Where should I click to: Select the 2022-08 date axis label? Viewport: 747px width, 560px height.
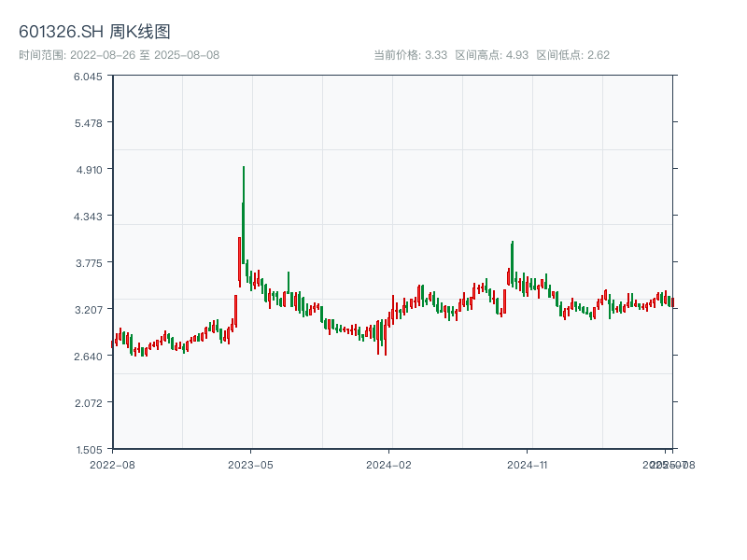pyautogui.click(x=112, y=464)
